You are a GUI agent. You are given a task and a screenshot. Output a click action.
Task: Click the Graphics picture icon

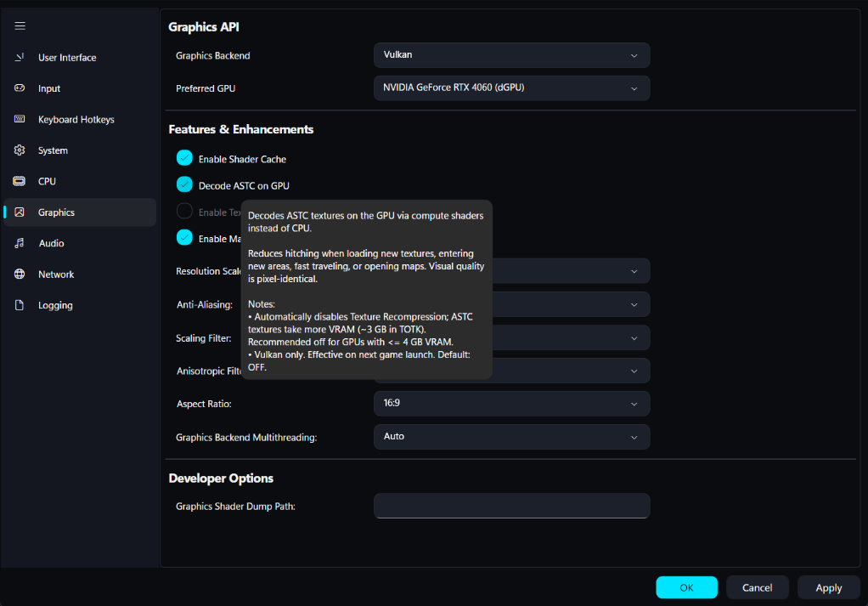pyautogui.click(x=20, y=212)
